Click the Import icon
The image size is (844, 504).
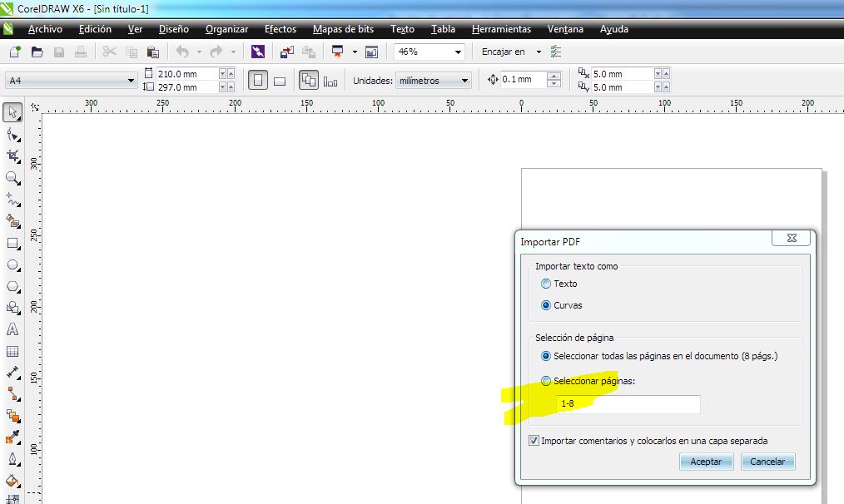[x=287, y=52]
